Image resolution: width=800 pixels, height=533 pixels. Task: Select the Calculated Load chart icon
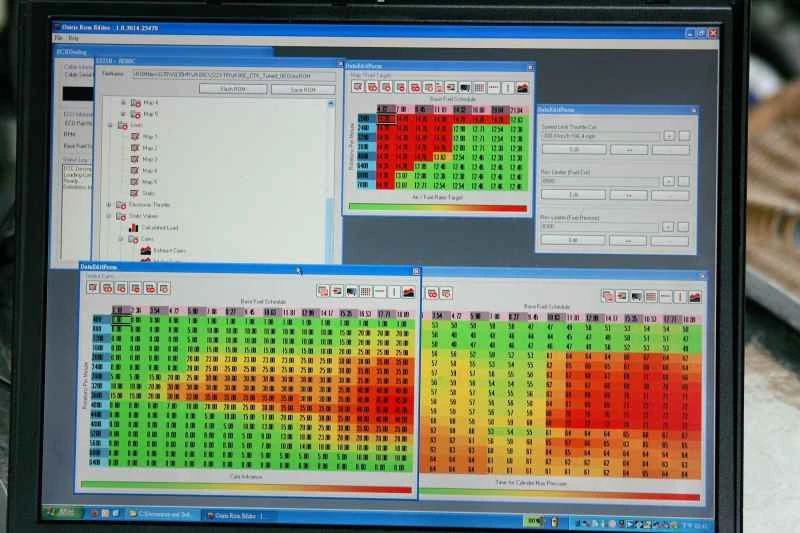(x=133, y=227)
